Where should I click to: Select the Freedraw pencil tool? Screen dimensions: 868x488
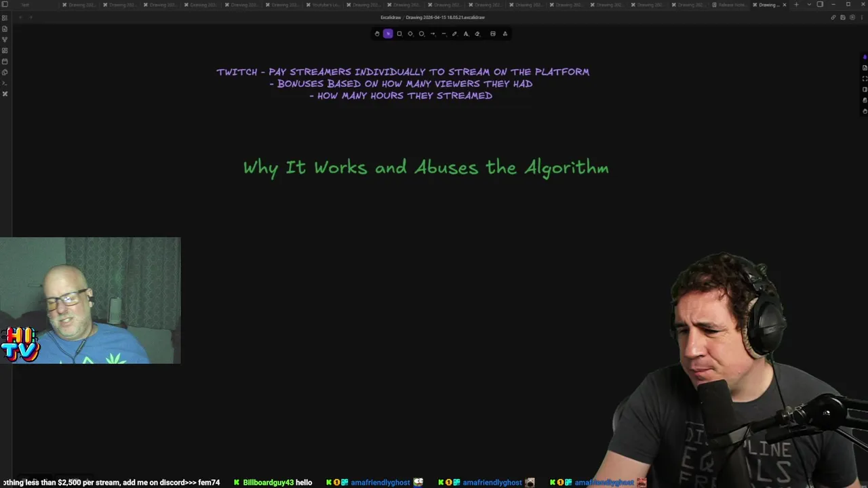454,34
